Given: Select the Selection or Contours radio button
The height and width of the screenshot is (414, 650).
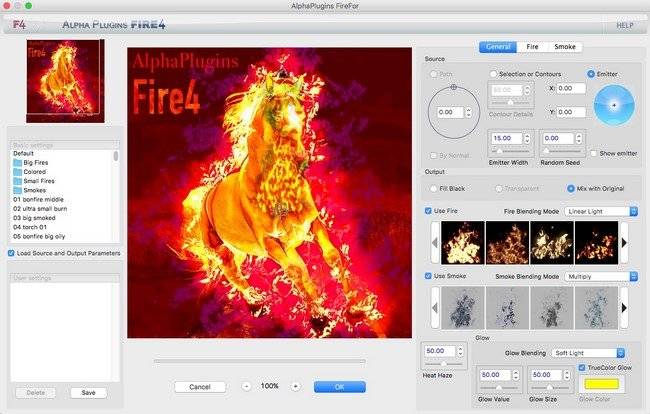Looking at the screenshot, I should 493,74.
